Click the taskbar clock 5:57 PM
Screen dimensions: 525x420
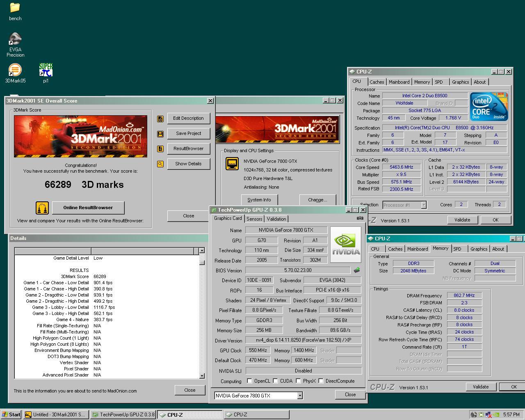tap(511, 415)
